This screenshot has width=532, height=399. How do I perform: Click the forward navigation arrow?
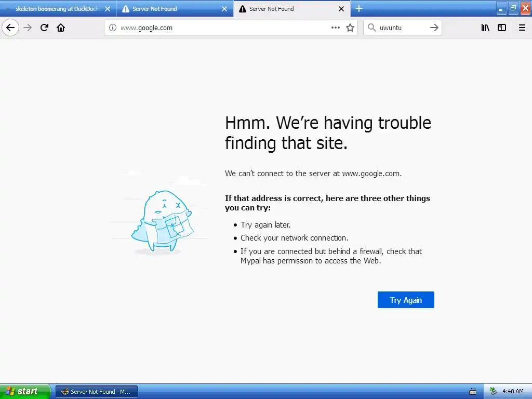28,28
